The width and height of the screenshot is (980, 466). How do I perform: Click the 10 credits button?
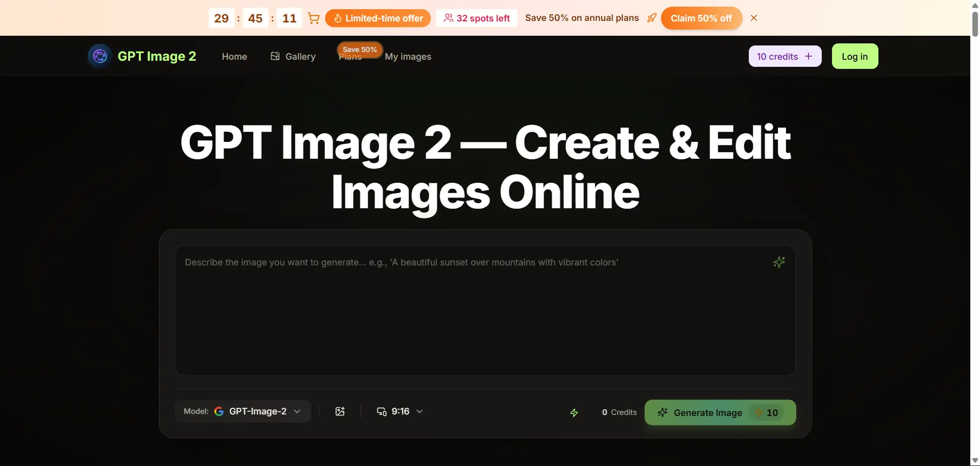[785, 56]
